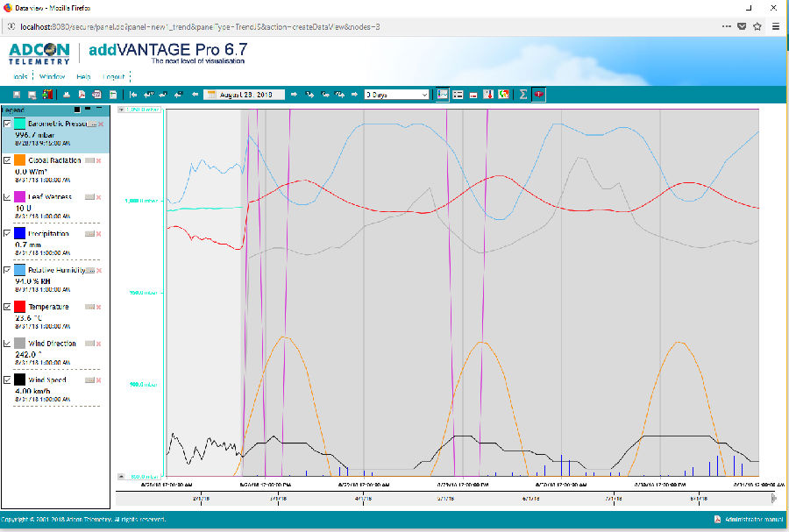The width and height of the screenshot is (789, 532).
Task: Open the Tools menu
Action: pyautogui.click(x=20, y=76)
